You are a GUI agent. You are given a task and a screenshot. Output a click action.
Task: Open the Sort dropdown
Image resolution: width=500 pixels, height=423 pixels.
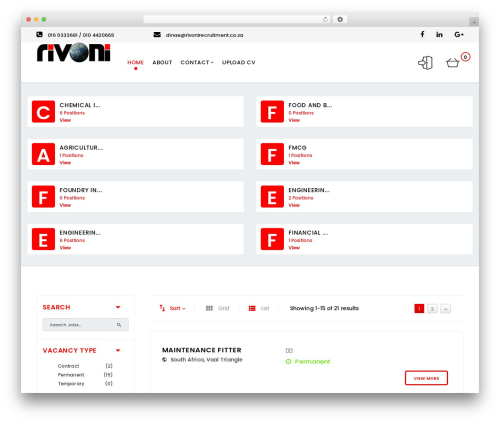pos(177,308)
